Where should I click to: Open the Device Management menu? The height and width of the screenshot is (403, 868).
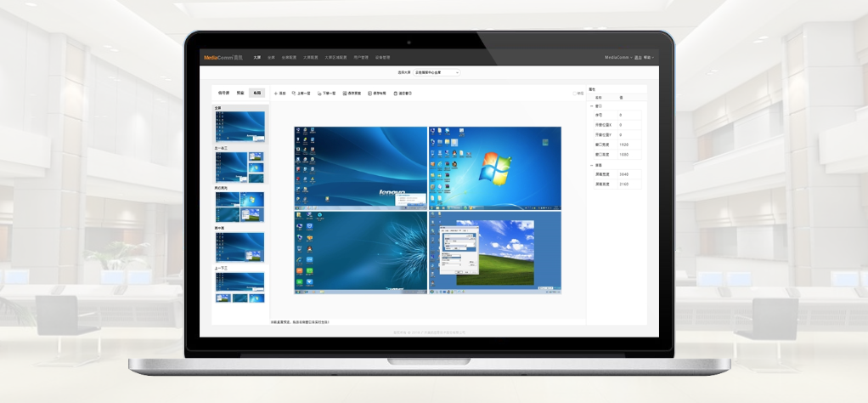pyautogui.click(x=382, y=57)
